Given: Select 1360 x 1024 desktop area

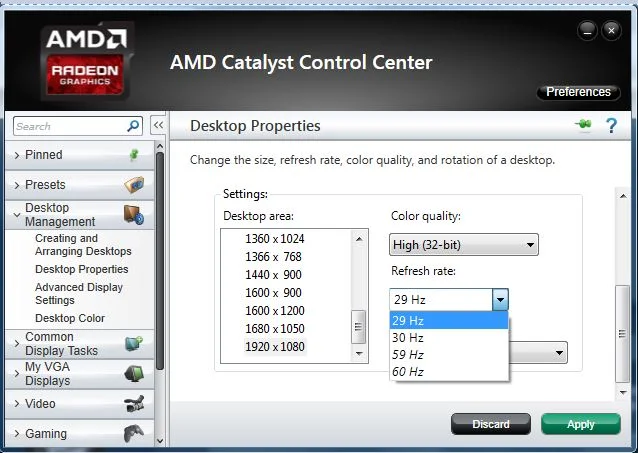Looking at the screenshot, I should [x=275, y=239].
